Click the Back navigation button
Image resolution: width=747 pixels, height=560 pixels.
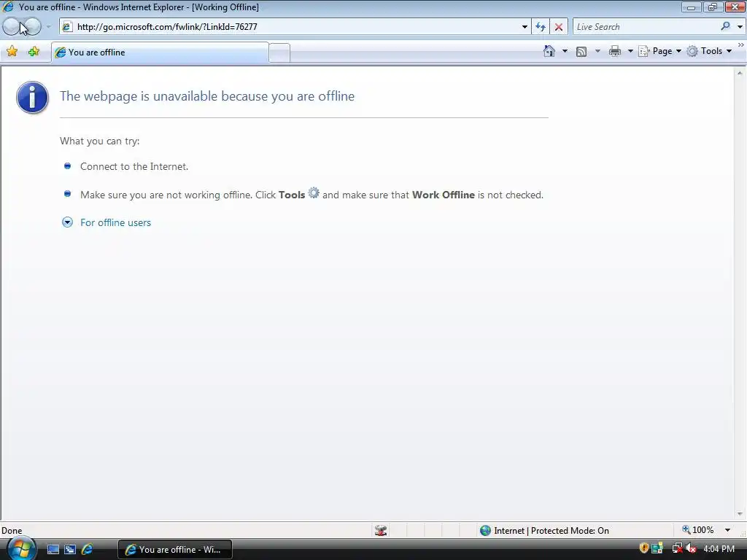[12, 27]
